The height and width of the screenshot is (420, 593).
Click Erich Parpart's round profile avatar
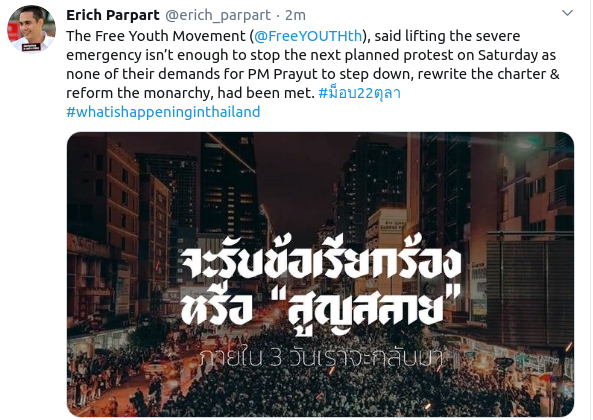tap(32, 29)
